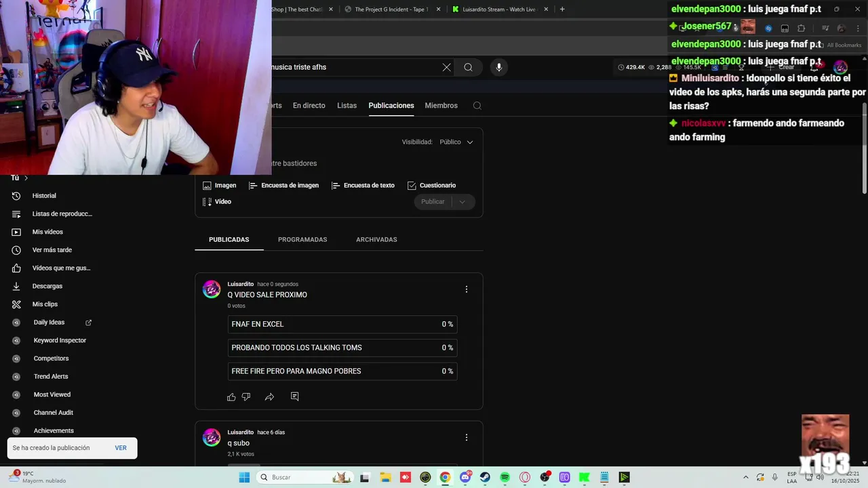Open the Visibilidad Público dropdown
Viewport: 868px width, 488px height.
(x=456, y=142)
